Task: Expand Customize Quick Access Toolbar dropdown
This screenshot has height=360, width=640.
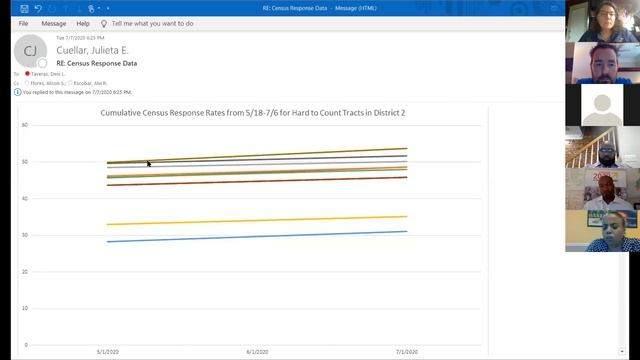Action: click(108, 8)
